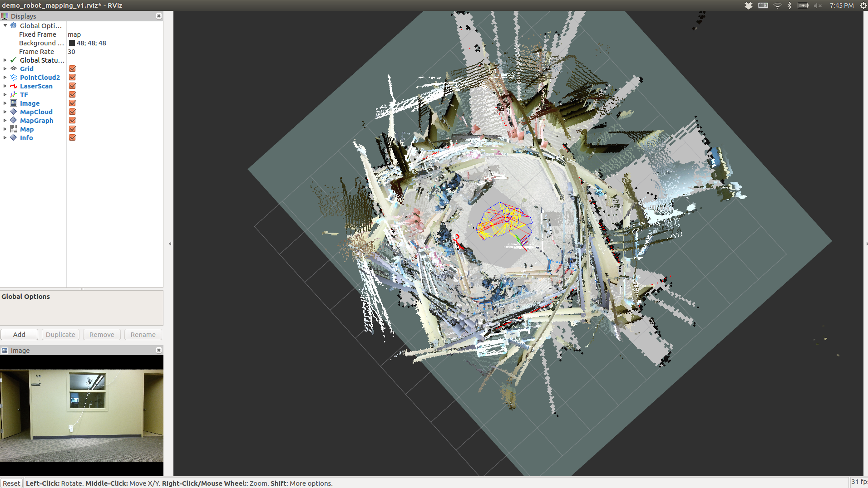This screenshot has height=488, width=868.
Task: Close the Displays panel
Action: click(x=159, y=16)
